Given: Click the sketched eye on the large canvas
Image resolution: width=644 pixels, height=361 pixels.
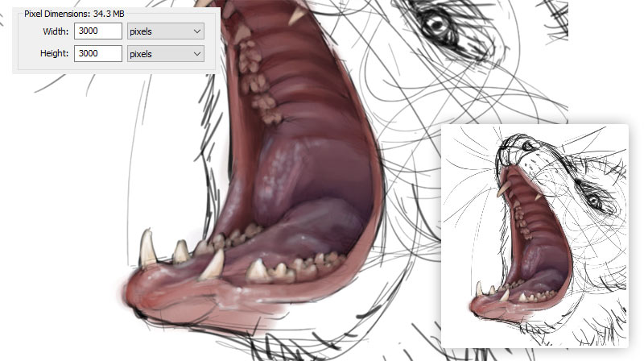Looking at the screenshot, I should pyautogui.click(x=438, y=26).
